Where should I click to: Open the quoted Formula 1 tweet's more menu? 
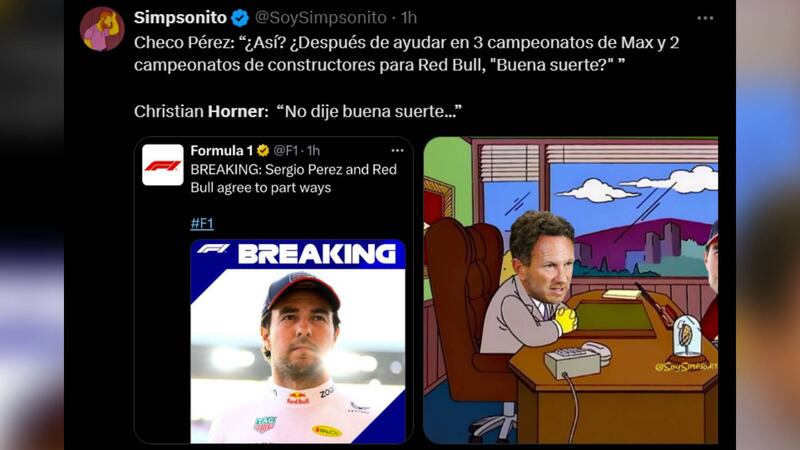(x=397, y=151)
